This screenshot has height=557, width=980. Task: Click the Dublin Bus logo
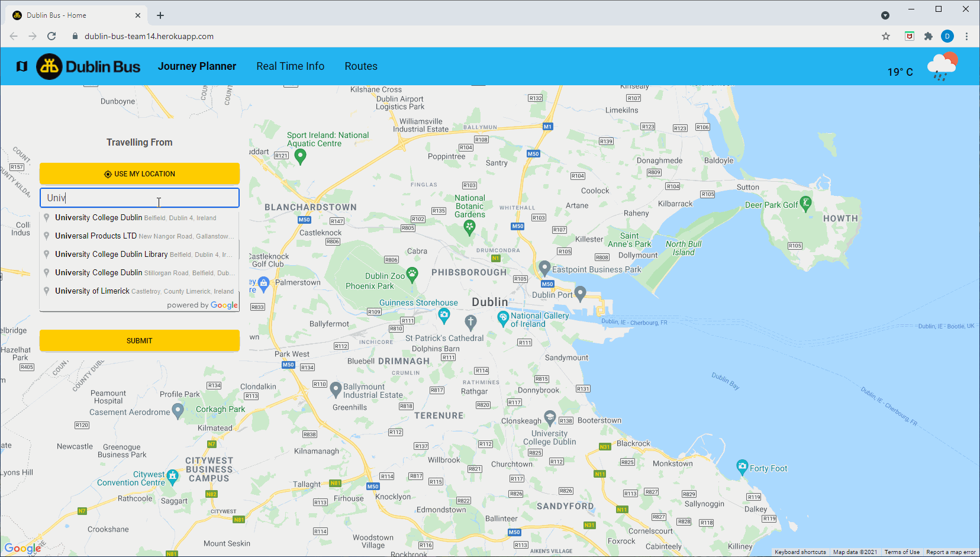(89, 66)
